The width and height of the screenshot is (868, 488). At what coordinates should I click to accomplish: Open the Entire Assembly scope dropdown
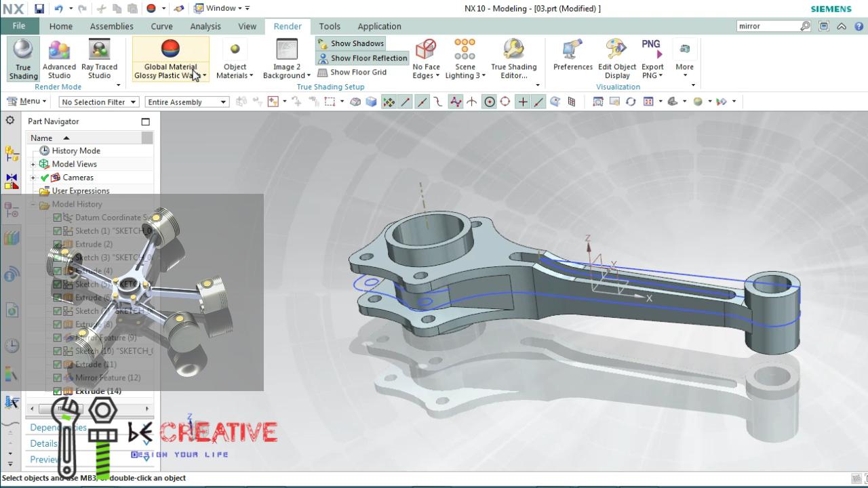click(x=186, y=102)
